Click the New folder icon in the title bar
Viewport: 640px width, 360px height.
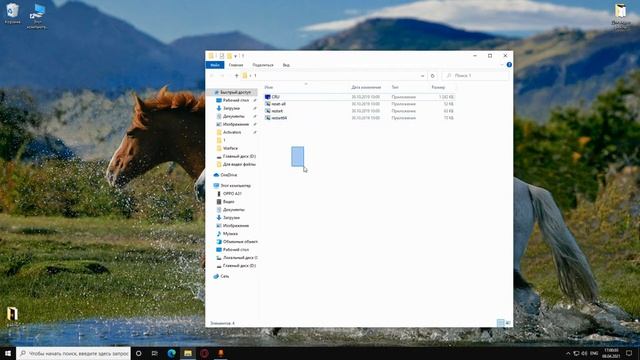pyautogui.click(x=229, y=56)
